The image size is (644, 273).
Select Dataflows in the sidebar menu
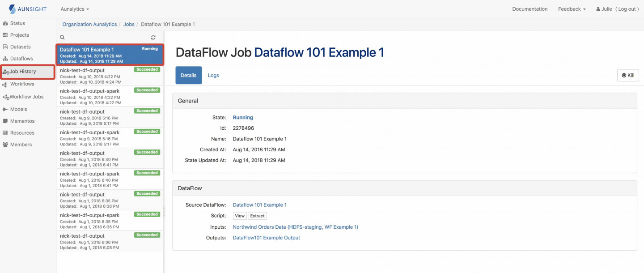click(x=21, y=59)
